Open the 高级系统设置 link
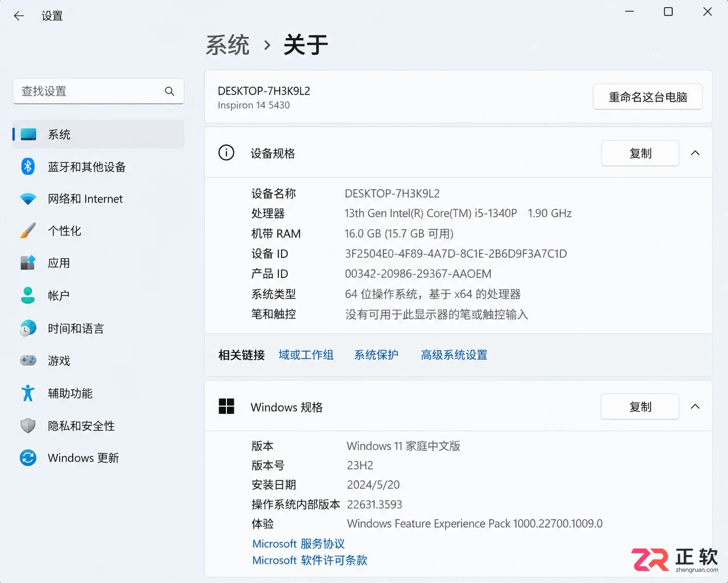 click(x=454, y=355)
